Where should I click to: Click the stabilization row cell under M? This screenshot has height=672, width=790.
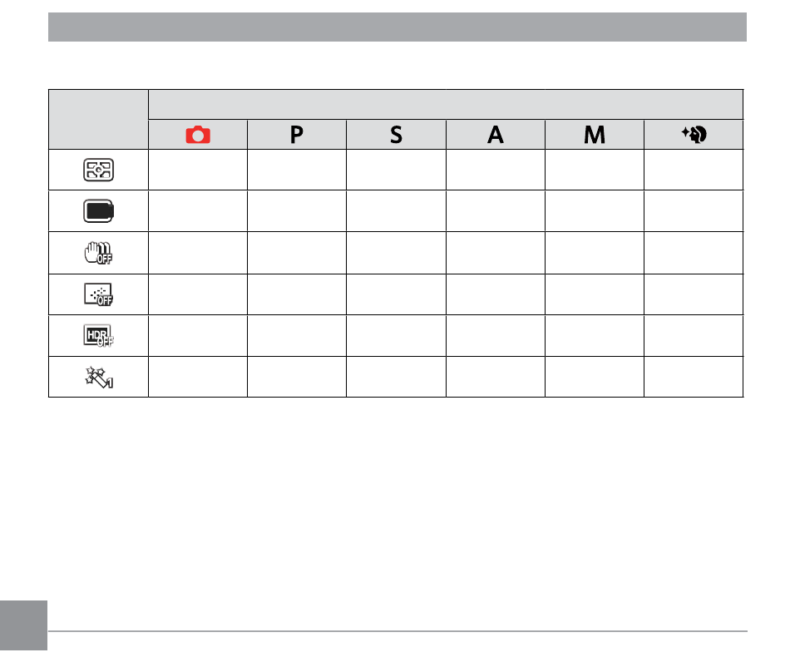[595, 253]
